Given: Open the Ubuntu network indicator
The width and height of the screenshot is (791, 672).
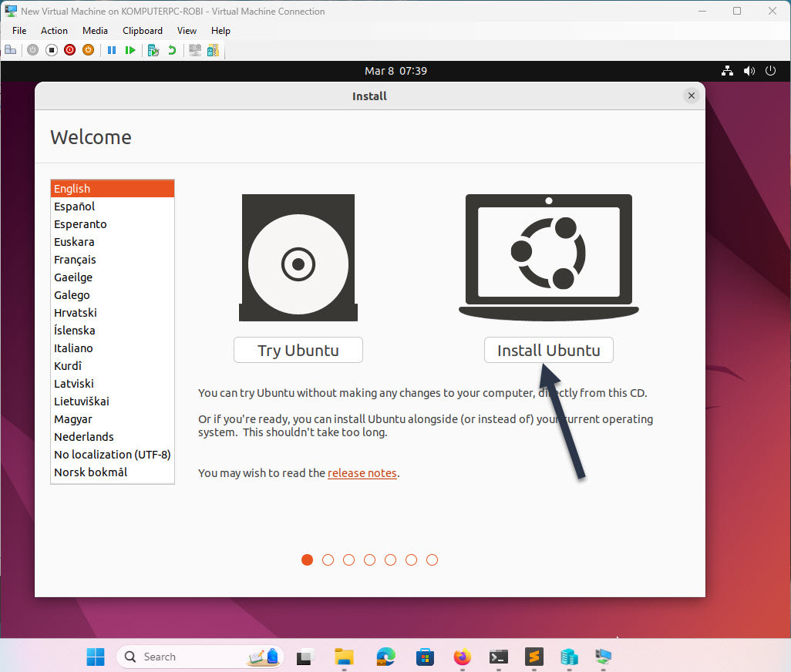Looking at the screenshot, I should [x=727, y=70].
